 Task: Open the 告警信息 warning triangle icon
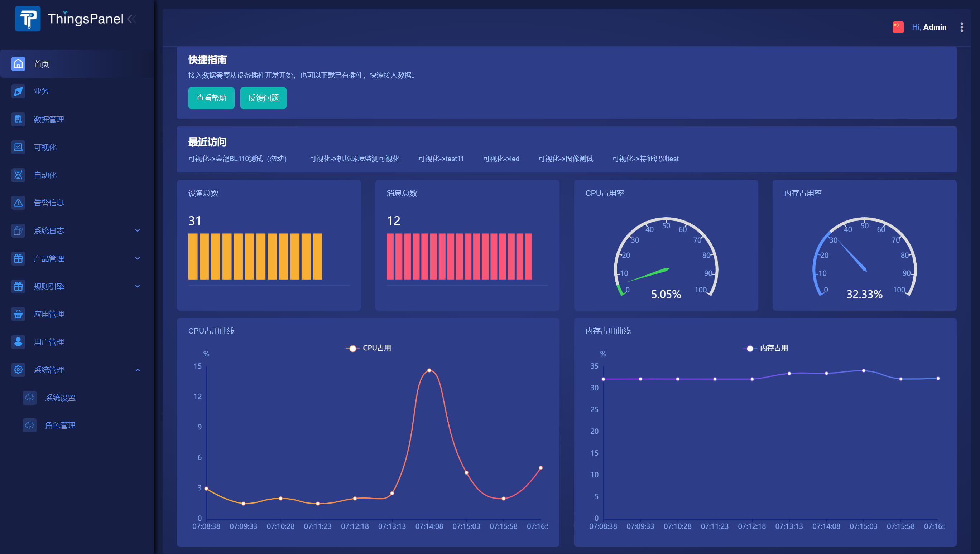click(x=18, y=203)
